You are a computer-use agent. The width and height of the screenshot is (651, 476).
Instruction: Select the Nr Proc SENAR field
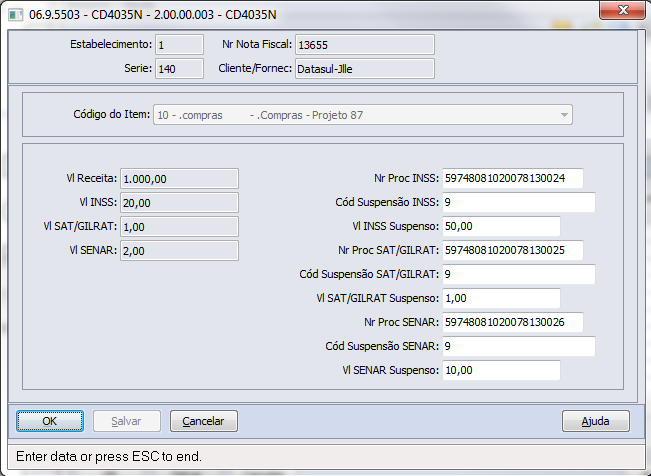511,322
